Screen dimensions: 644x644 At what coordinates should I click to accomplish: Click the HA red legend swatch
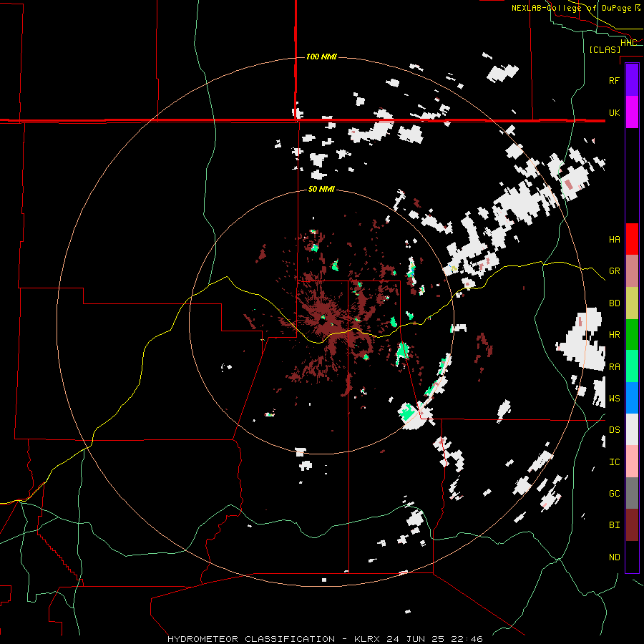click(632, 239)
